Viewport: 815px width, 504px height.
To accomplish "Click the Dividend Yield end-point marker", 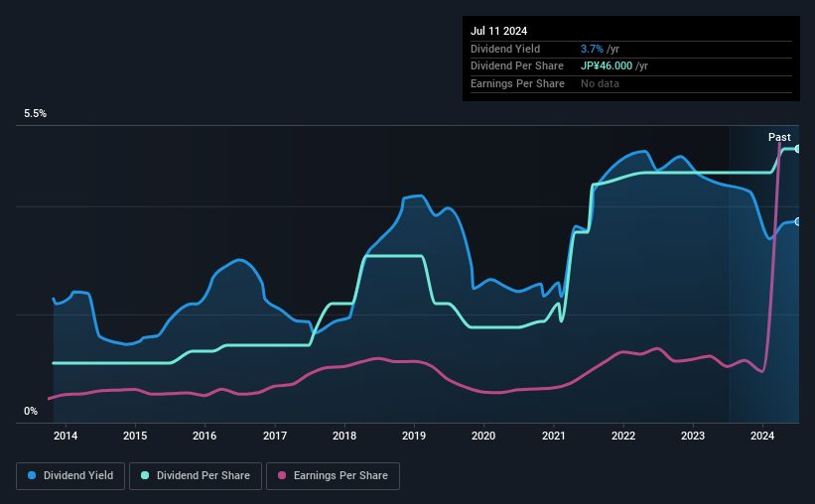I will [798, 222].
